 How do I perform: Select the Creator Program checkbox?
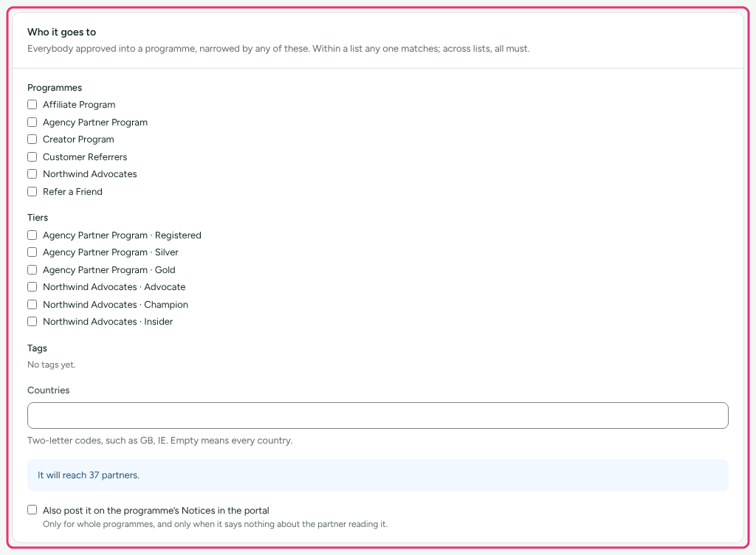point(32,139)
